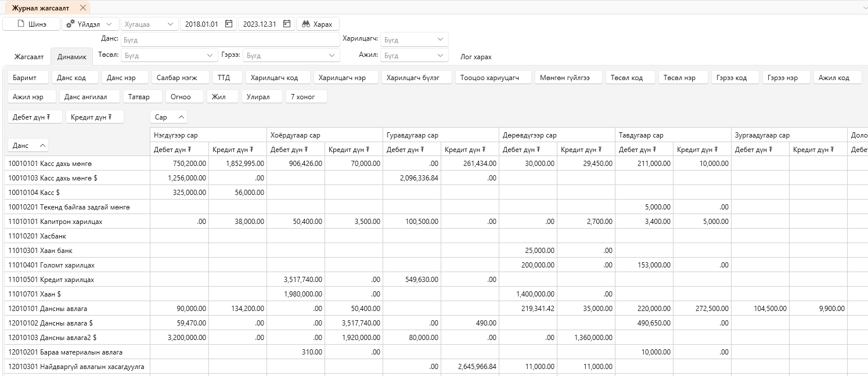868x376 pixels.
Task: Select the Огноо field chip
Action: (185, 97)
